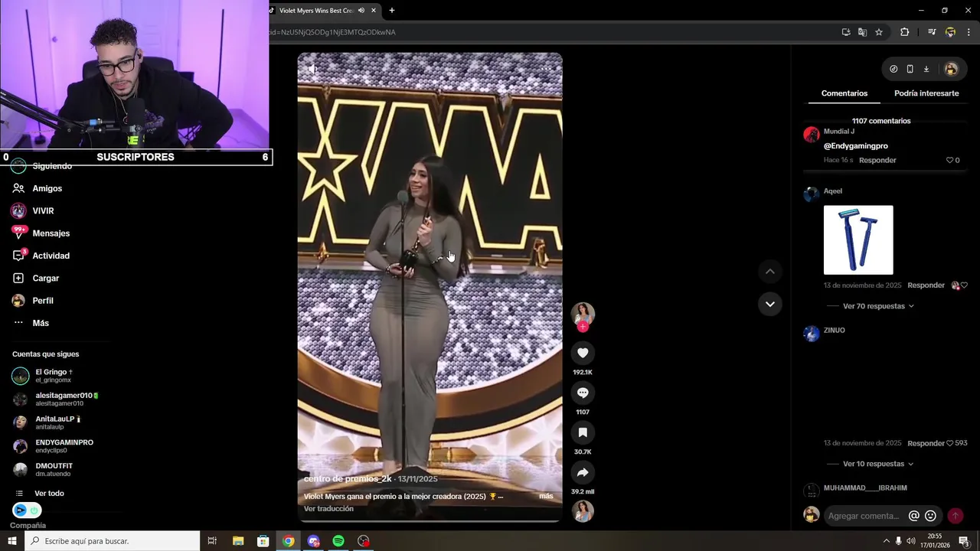Open File Explorer from the taskbar
The height and width of the screenshot is (551, 980).
[x=238, y=541]
